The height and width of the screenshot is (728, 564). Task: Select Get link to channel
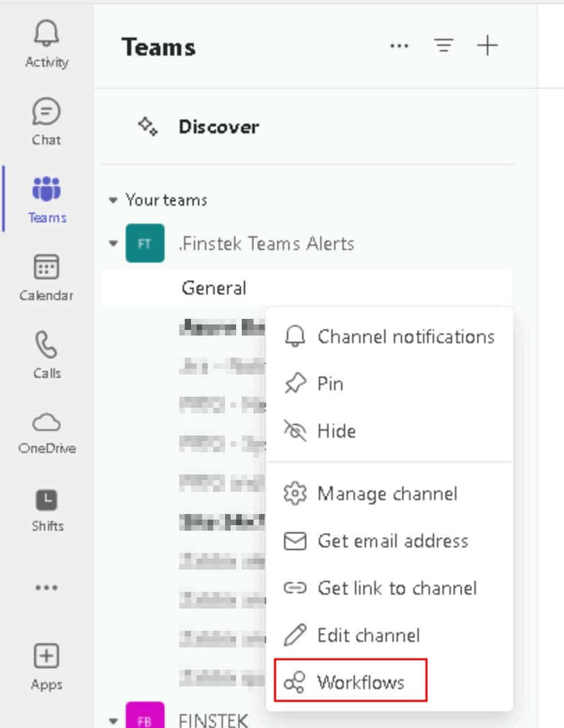click(390, 588)
